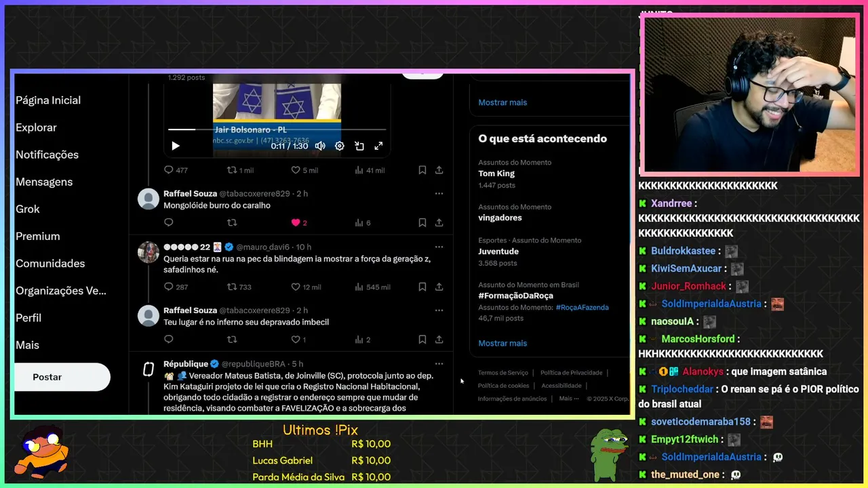Reply to 'Teu lugar é no inferno' comment
The width and height of the screenshot is (868, 488).
coord(169,340)
